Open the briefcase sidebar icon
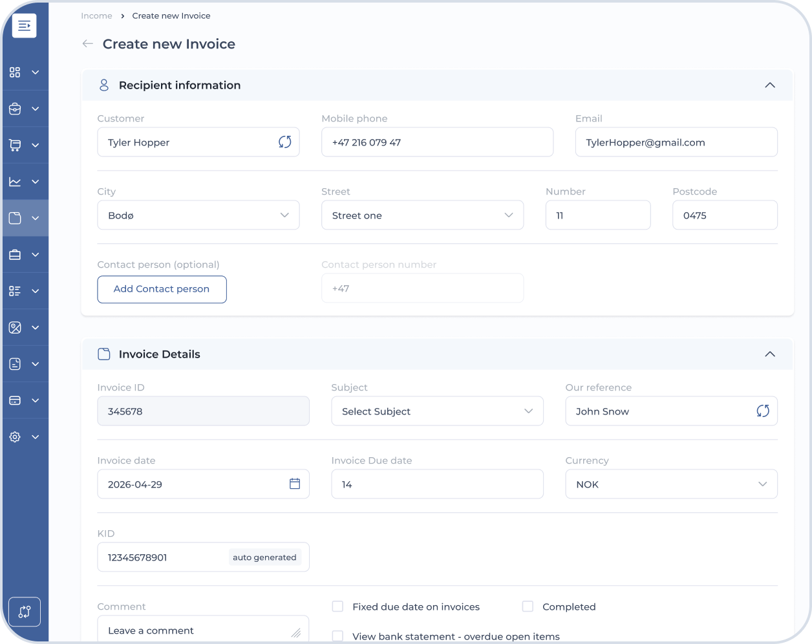 [15, 255]
